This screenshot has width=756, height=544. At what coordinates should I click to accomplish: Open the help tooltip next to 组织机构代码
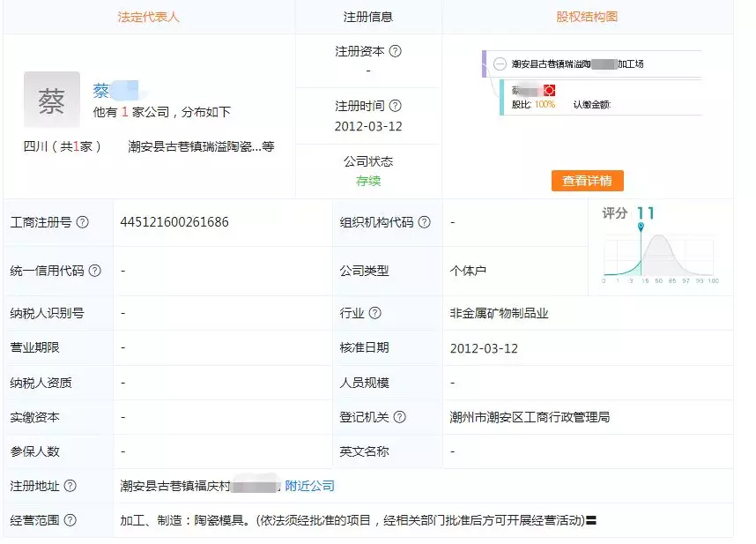[425, 222]
